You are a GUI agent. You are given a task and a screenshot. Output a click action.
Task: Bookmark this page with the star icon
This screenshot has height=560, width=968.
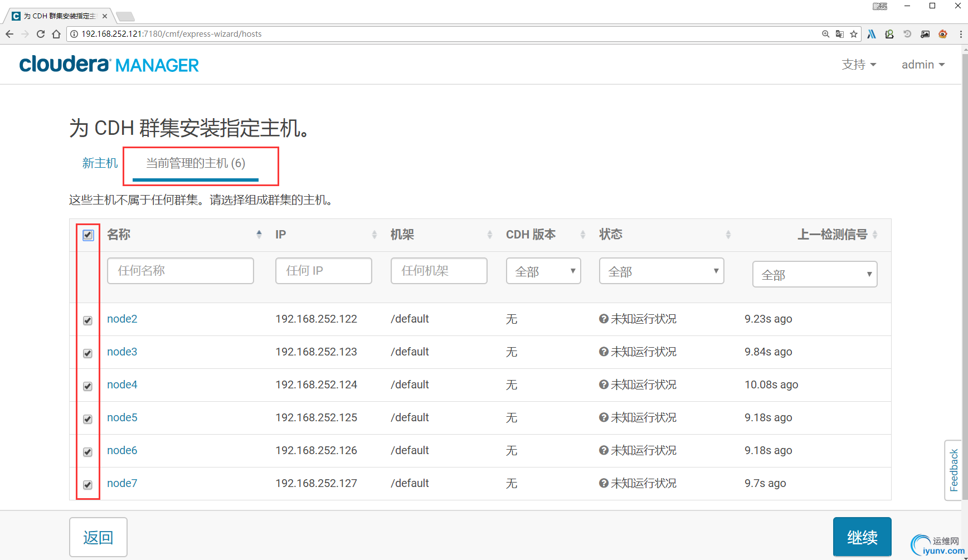pos(854,34)
